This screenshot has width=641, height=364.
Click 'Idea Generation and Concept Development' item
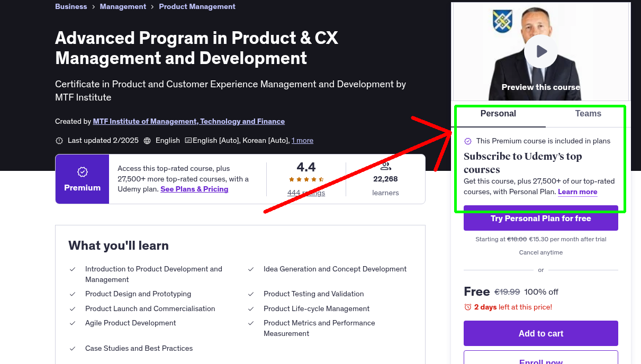click(335, 269)
